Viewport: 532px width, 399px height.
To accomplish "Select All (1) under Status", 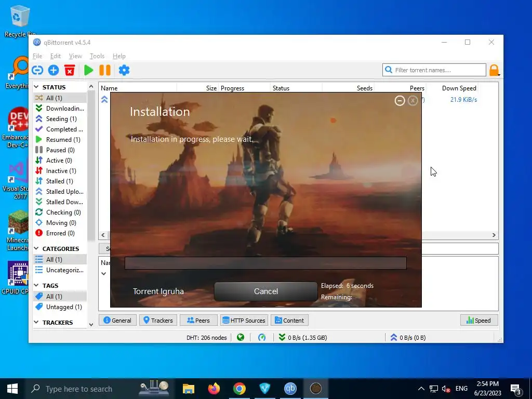I will point(60,98).
